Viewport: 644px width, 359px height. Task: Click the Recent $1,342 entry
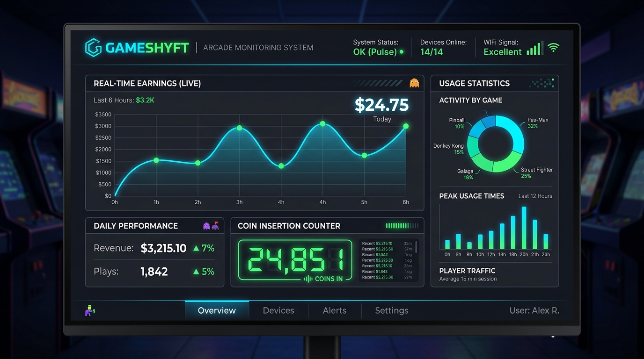pyautogui.click(x=387, y=255)
